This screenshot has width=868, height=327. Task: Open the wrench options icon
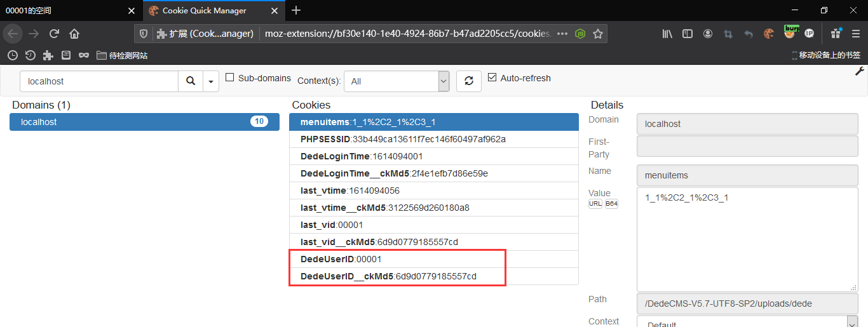pyautogui.click(x=860, y=72)
